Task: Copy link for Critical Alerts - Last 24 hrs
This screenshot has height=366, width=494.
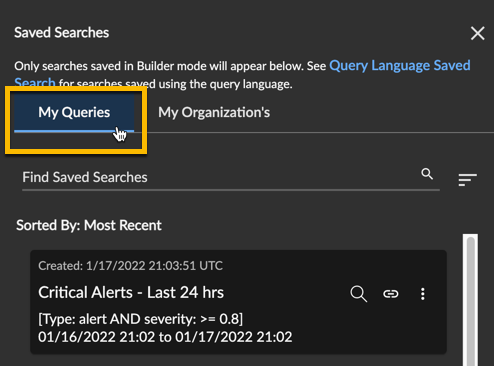Action: pos(390,294)
